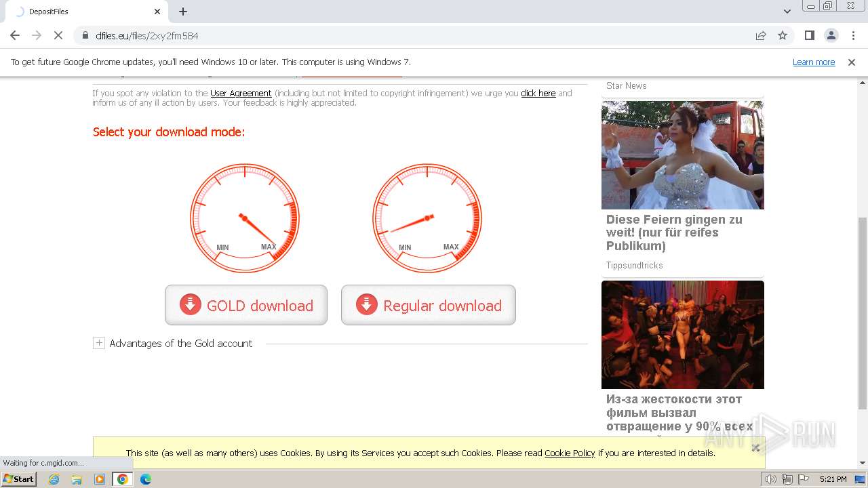Open Windows Media Player from taskbar

(x=100, y=479)
